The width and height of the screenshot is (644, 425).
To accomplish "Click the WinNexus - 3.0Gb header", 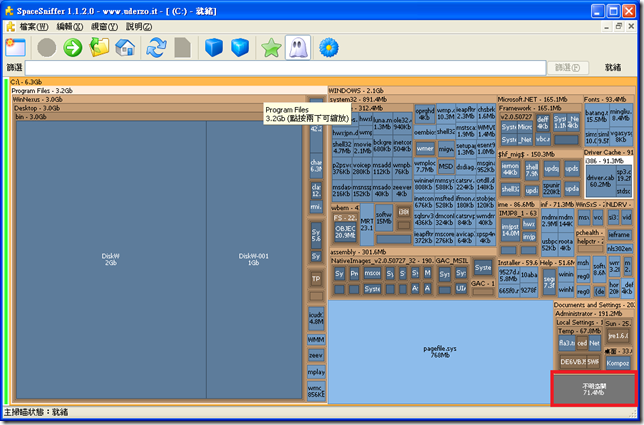I will [159, 99].
